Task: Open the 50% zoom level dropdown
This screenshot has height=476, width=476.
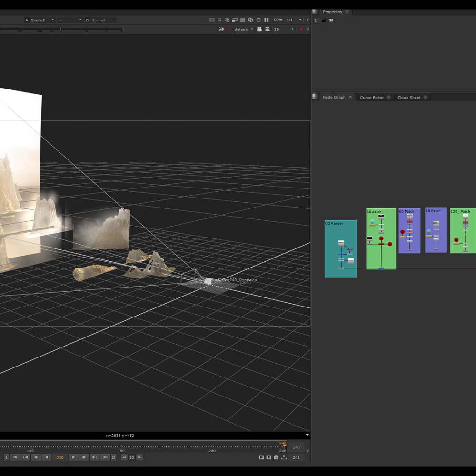Action: tap(278, 20)
